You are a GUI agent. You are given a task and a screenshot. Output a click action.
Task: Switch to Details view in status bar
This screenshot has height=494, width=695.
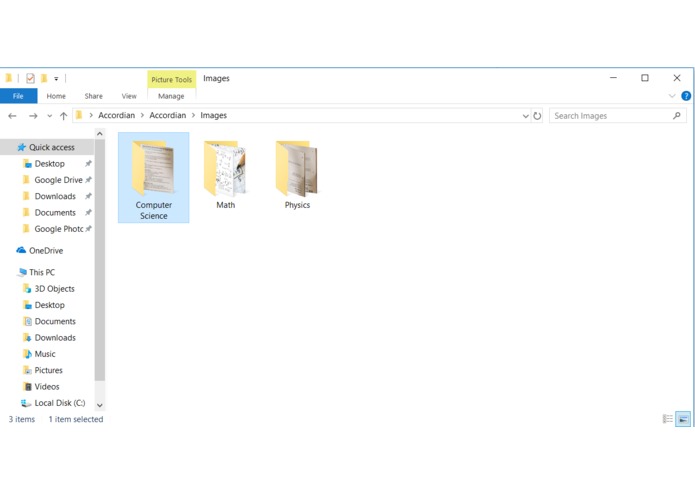coord(668,419)
